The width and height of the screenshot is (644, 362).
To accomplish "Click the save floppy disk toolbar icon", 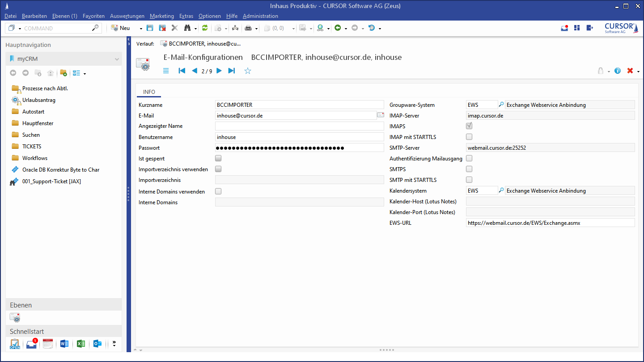I will (x=150, y=28).
